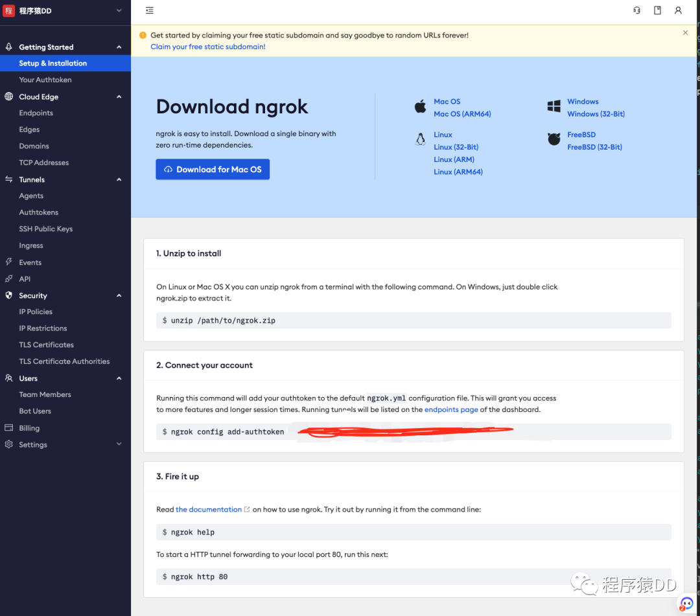Open TLS Certificate Authorities
This screenshot has width=700, height=616.
coord(64,361)
